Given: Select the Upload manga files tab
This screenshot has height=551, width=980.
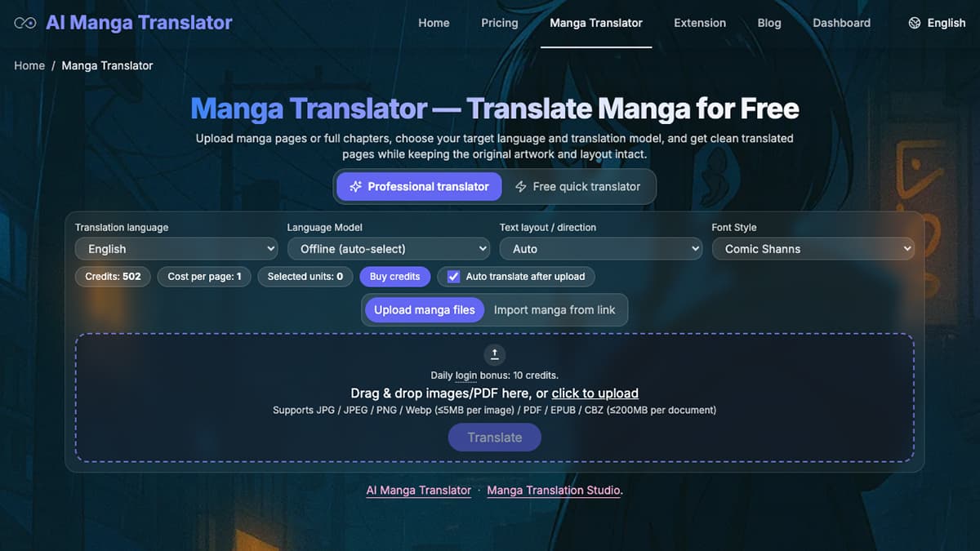Looking at the screenshot, I should (x=425, y=310).
